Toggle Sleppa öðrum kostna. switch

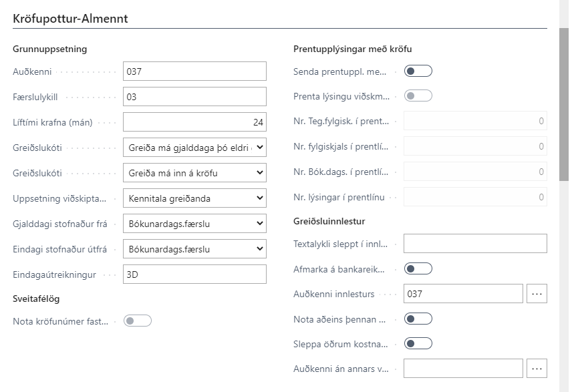tap(418, 344)
